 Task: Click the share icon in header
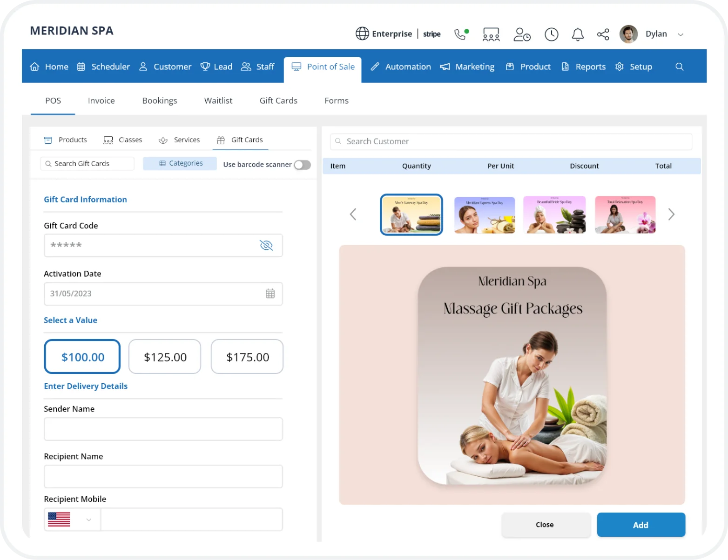603,34
